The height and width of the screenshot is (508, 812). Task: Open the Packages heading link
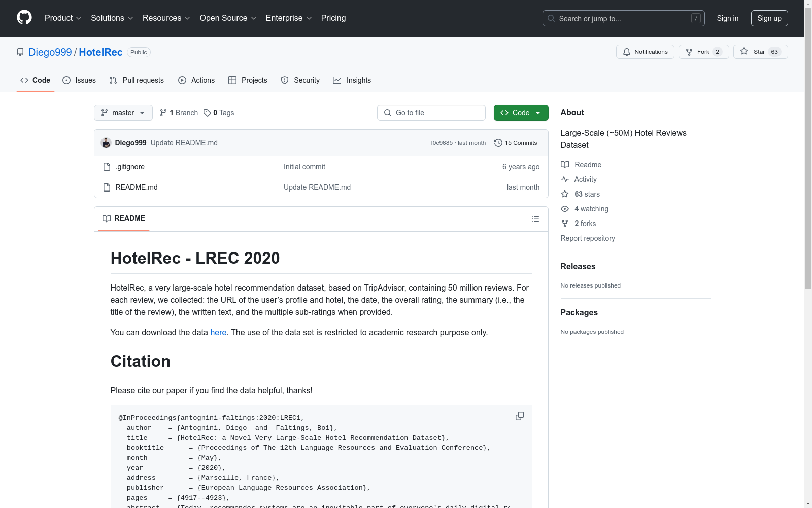(x=579, y=312)
